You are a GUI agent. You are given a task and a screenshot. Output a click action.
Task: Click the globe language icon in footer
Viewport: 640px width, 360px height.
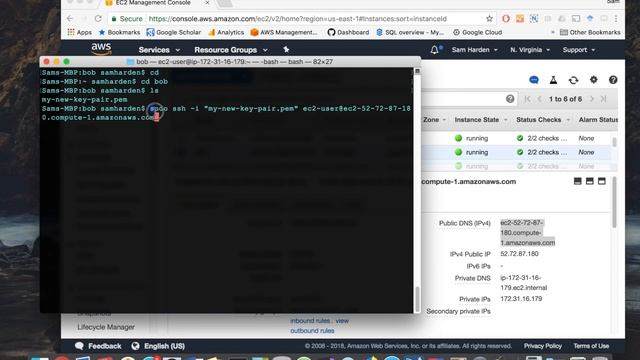136,346
